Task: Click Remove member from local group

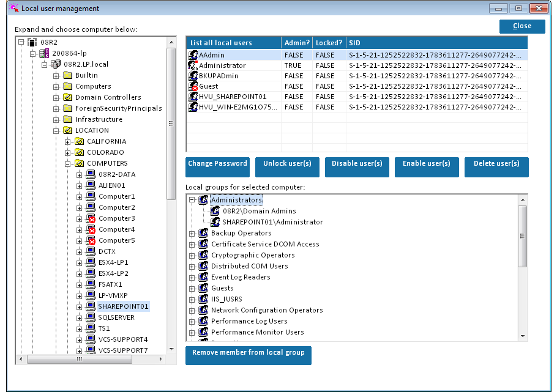Action: 248,353
